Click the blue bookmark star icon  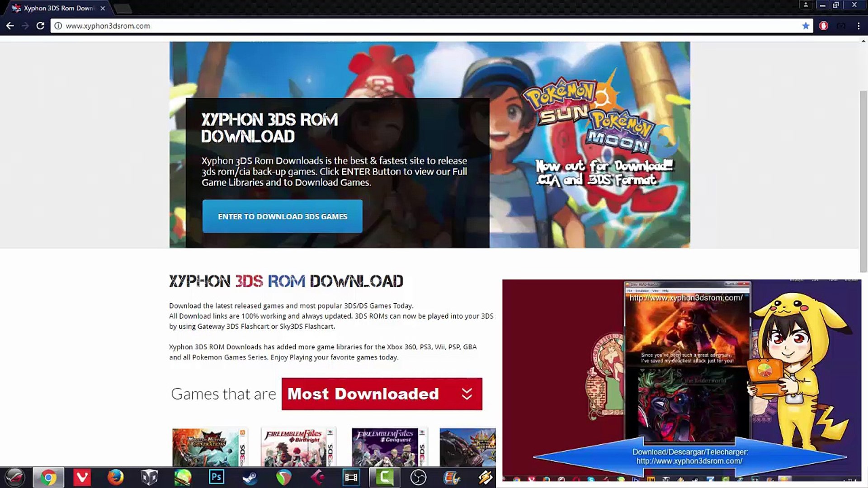pyautogui.click(x=805, y=26)
